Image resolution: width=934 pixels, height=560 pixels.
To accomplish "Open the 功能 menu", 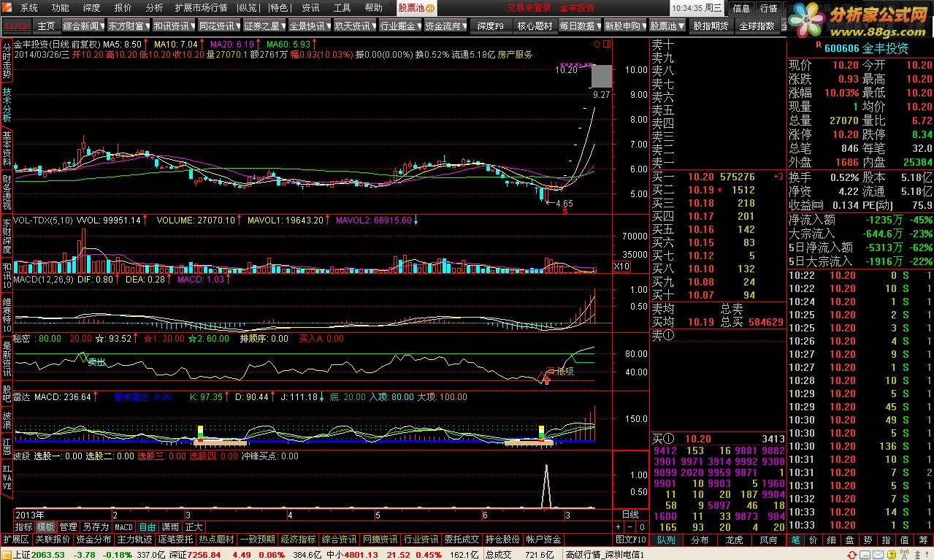I will pos(60,8).
